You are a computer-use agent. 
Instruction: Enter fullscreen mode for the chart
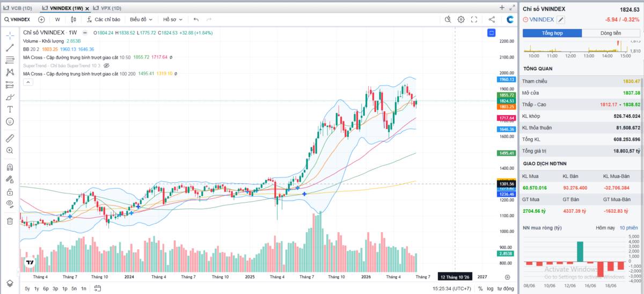[x=474, y=19]
